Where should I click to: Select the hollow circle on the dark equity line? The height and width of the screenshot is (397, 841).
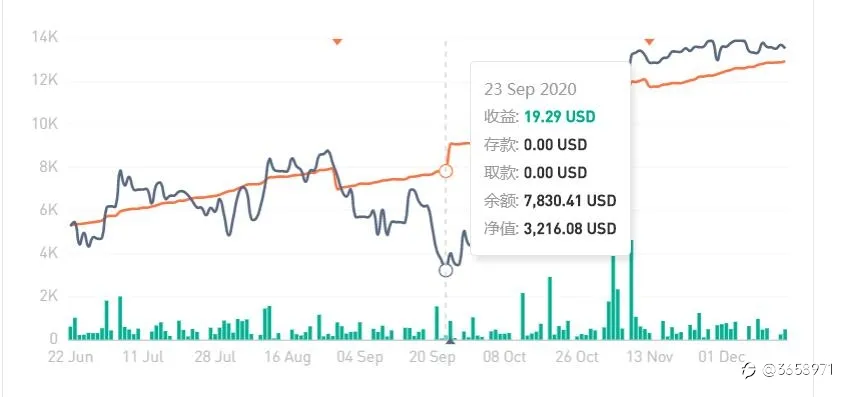tap(446, 270)
